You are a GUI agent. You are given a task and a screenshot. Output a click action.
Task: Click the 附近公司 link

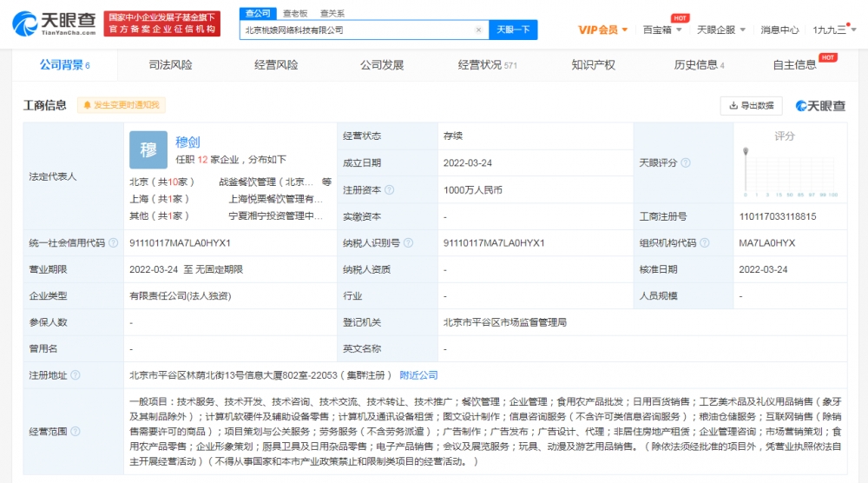[418, 375]
